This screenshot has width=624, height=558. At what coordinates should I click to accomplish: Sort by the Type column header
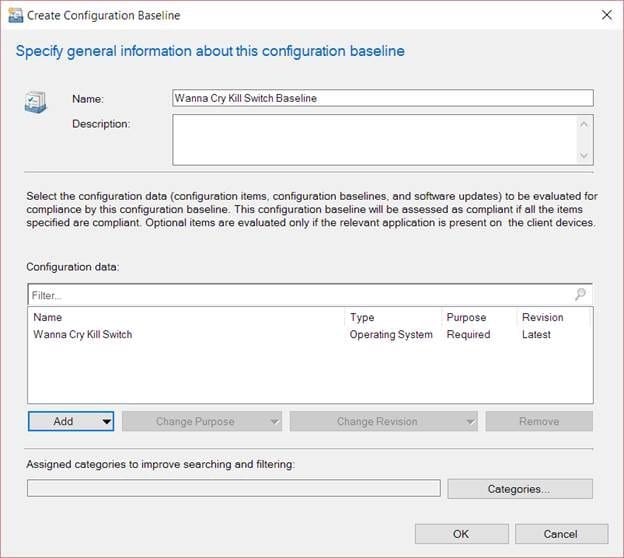pos(393,317)
